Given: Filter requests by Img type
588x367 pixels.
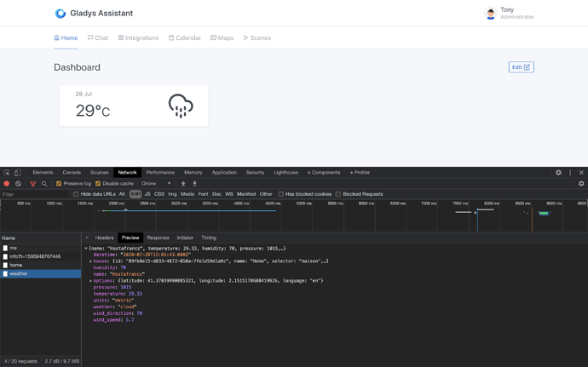Looking at the screenshot, I should tap(172, 194).
